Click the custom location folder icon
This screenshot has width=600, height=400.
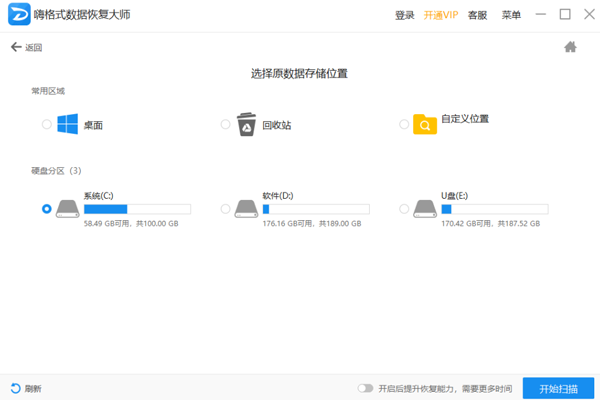tap(425, 125)
